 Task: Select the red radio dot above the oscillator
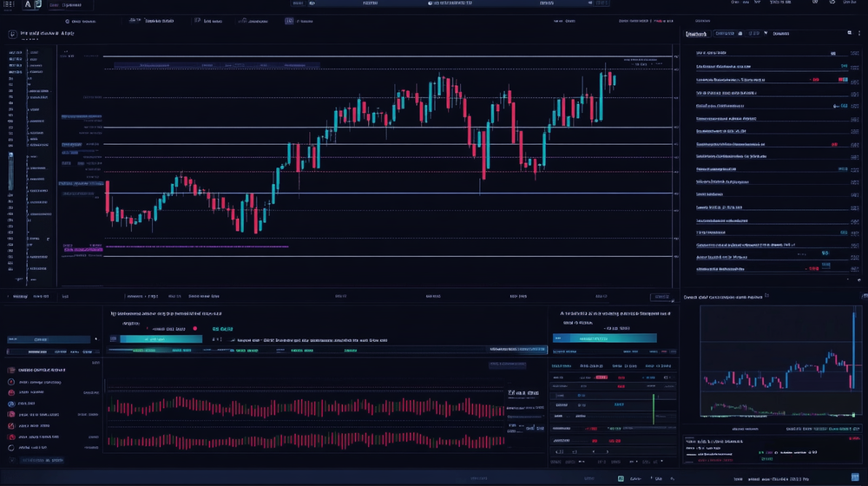[194, 329]
